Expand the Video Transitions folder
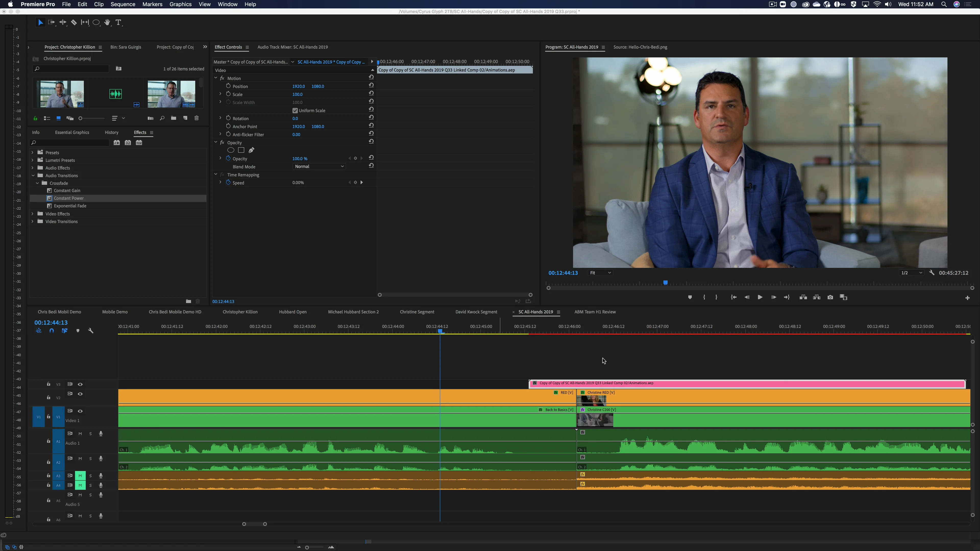The height and width of the screenshot is (551, 980). pos(33,221)
